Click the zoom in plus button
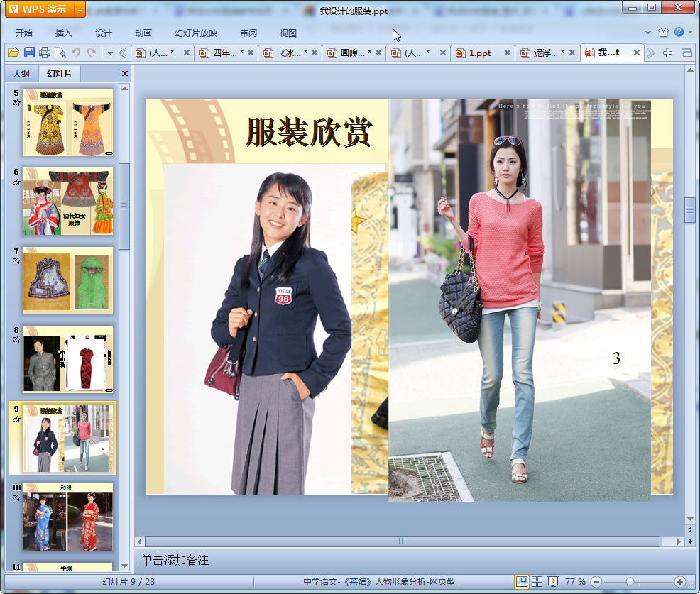This screenshot has width=700, height=594. click(679, 581)
